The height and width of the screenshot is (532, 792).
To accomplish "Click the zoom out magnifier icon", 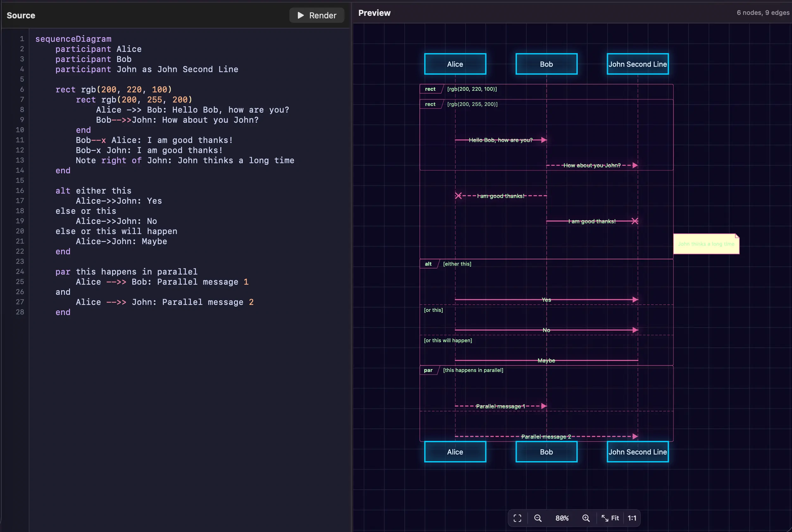I will point(538,518).
